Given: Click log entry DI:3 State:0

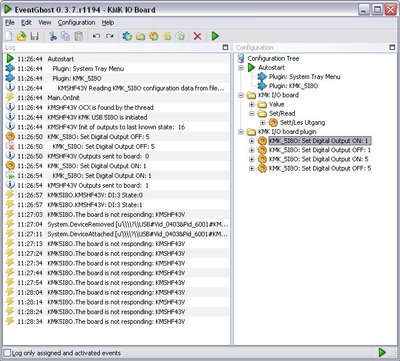Looking at the screenshot, I should click(x=95, y=195).
